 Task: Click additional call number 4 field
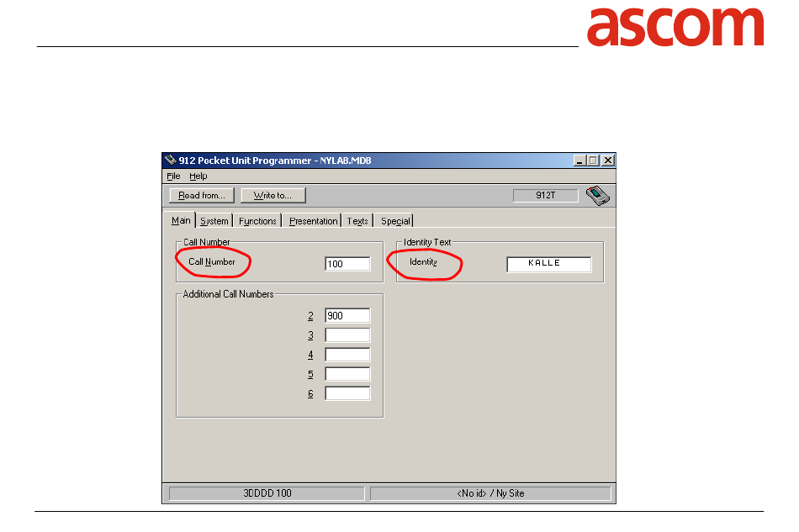(347, 355)
